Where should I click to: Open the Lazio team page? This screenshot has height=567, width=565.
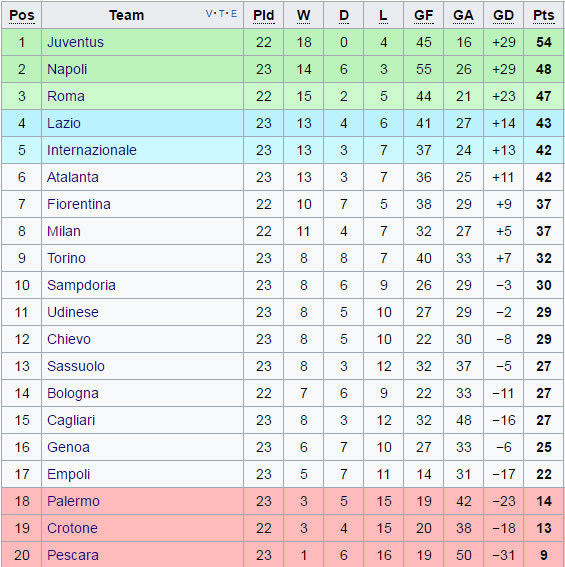point(64,123)
